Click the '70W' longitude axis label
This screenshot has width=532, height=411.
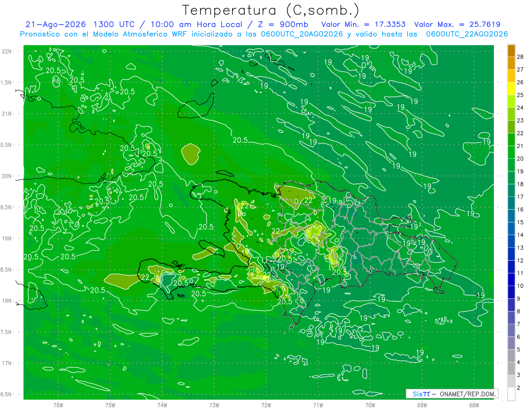pyautogui.click(x=370, y=405)
